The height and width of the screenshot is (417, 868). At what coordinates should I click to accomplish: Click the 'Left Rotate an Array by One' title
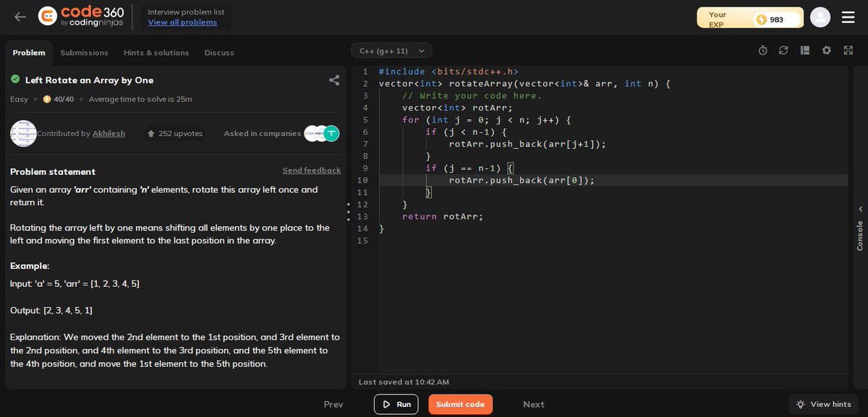[89, 80]
